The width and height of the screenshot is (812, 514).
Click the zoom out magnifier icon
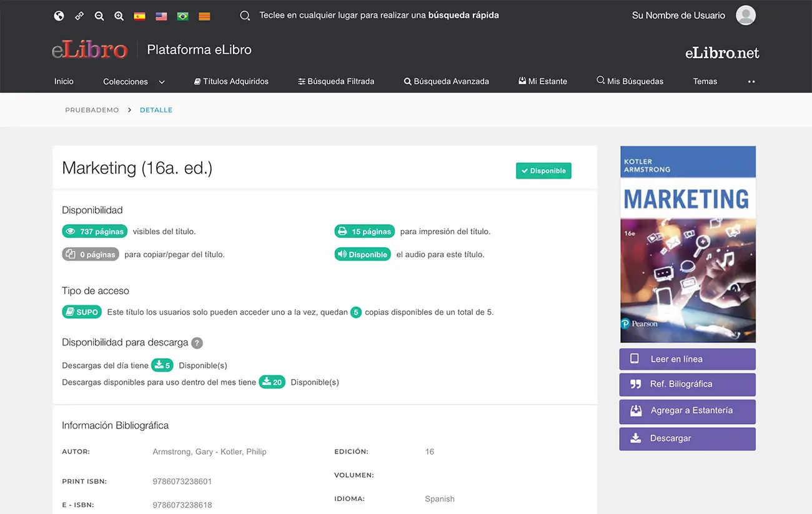99,16
